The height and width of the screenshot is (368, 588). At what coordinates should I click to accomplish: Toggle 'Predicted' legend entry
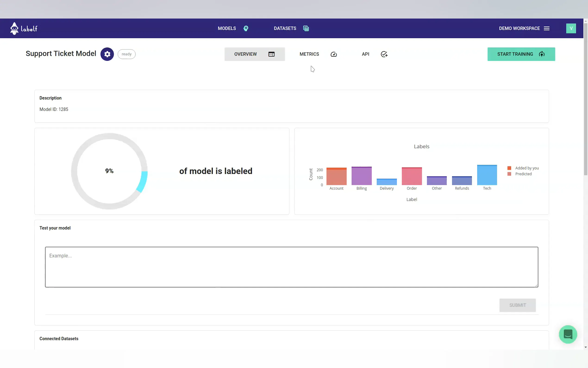point(523,174)
